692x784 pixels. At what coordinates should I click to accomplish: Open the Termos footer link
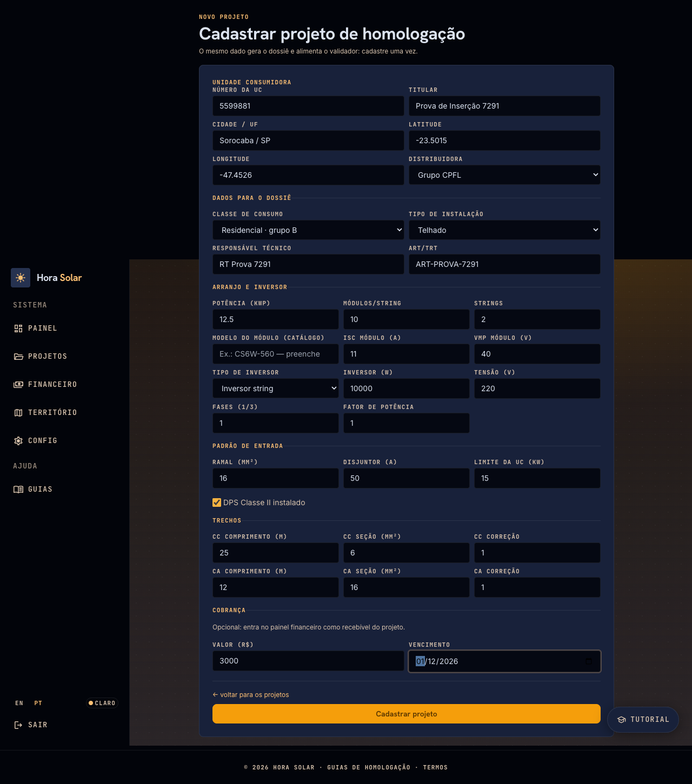click(x=435, y=767)
